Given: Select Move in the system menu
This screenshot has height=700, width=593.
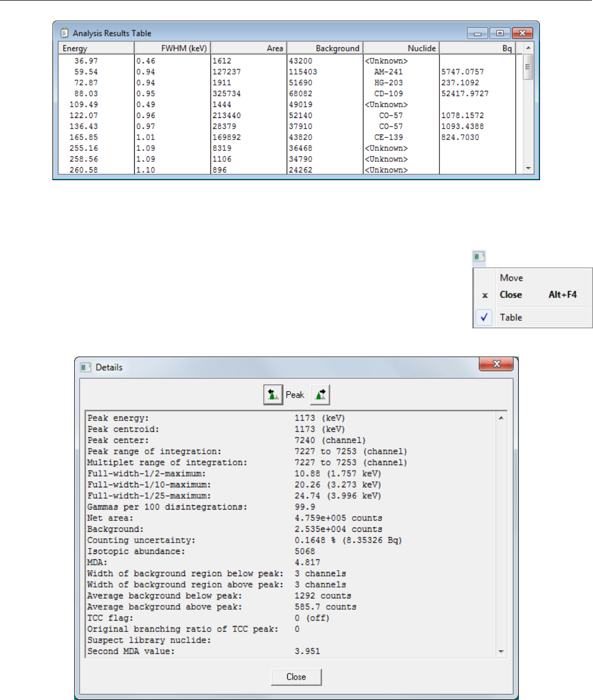Looking at the screenshot, I should pyautogui.click(x=511, y=278).
